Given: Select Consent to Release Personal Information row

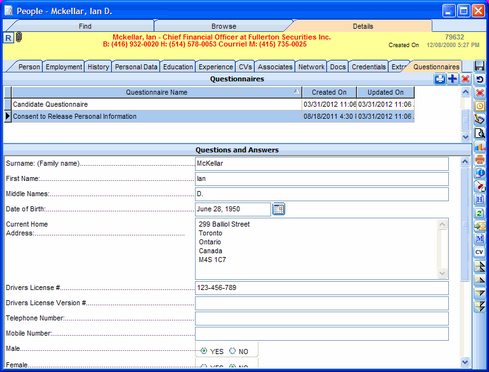Looking at the screenshot, I should coord(213,116).
